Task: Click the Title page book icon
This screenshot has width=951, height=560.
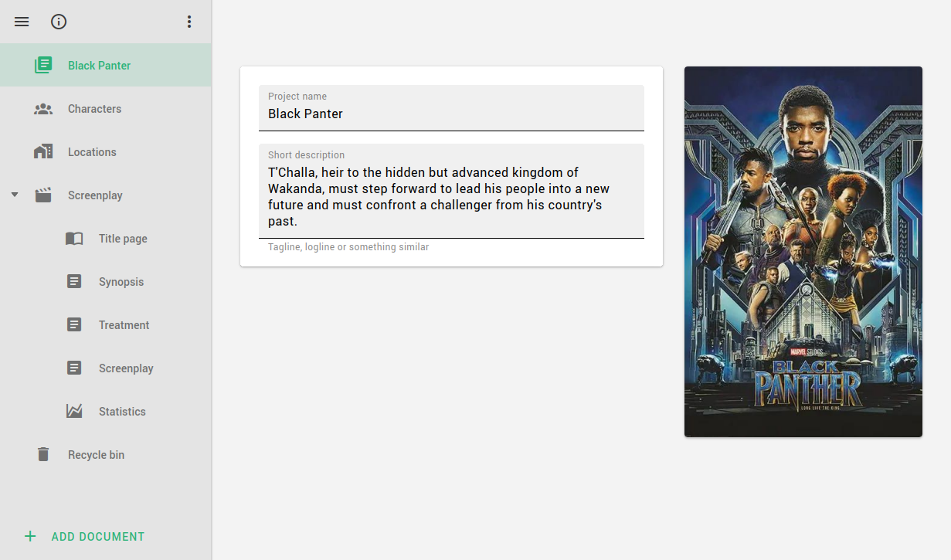Action: pos(74,239)
